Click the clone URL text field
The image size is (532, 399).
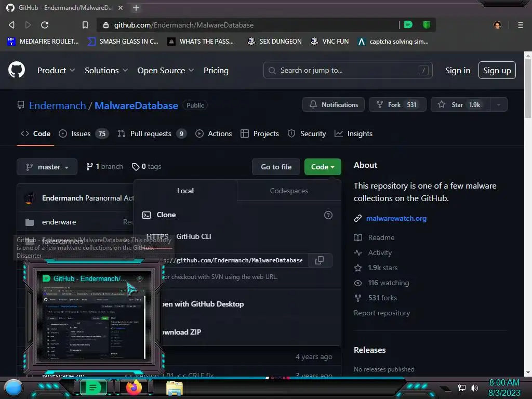(236, 260)
